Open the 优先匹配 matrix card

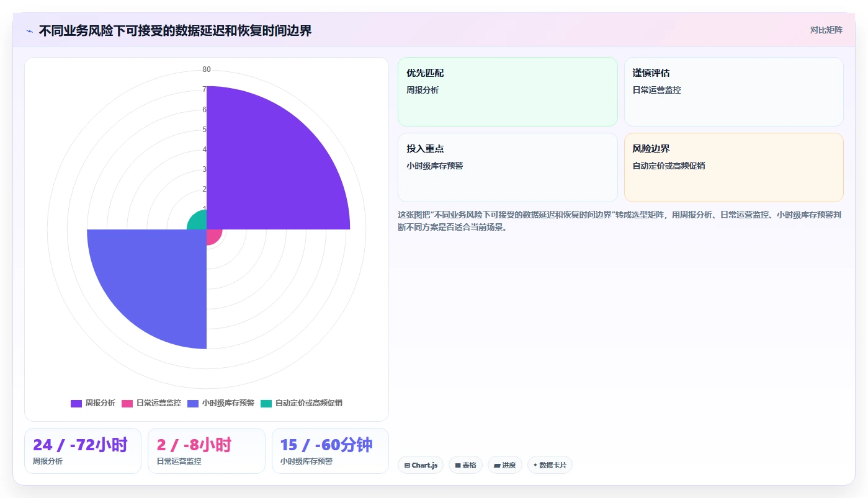(508, 92)
